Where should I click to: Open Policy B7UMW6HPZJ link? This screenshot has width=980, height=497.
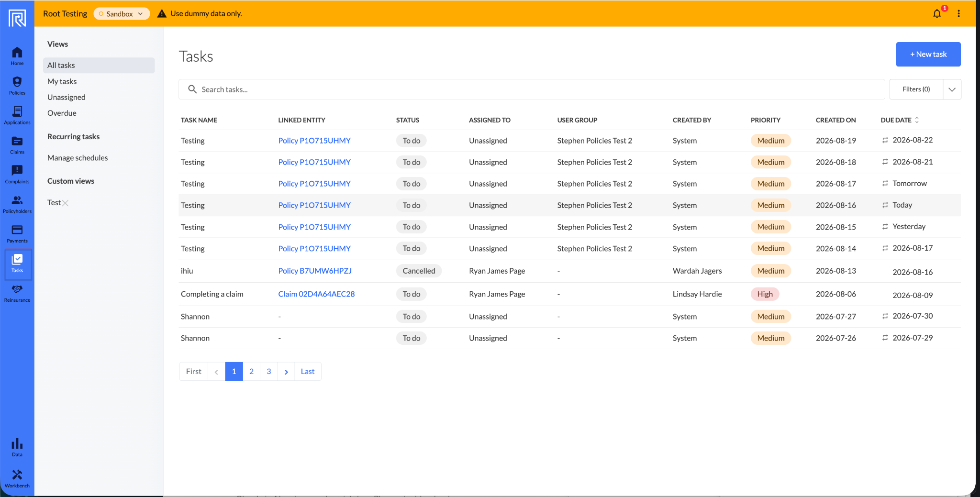click(314, 271)
